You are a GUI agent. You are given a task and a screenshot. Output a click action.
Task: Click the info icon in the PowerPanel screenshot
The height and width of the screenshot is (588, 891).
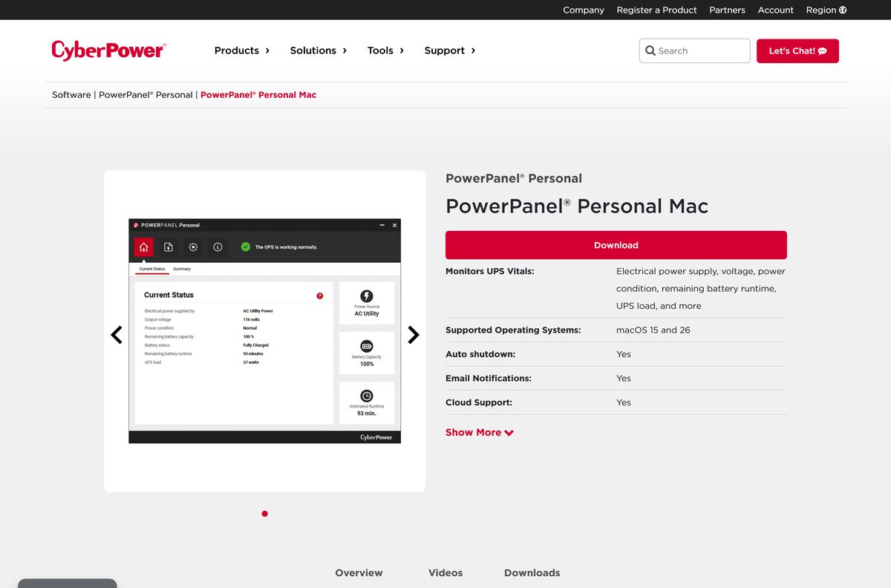point(218,247)
